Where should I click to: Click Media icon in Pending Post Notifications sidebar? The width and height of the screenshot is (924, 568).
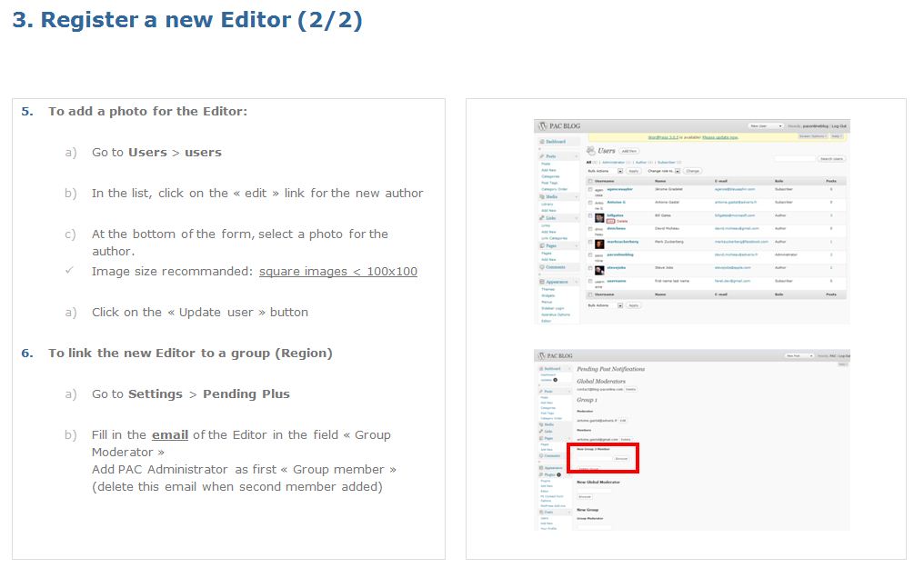coord(541,424)
